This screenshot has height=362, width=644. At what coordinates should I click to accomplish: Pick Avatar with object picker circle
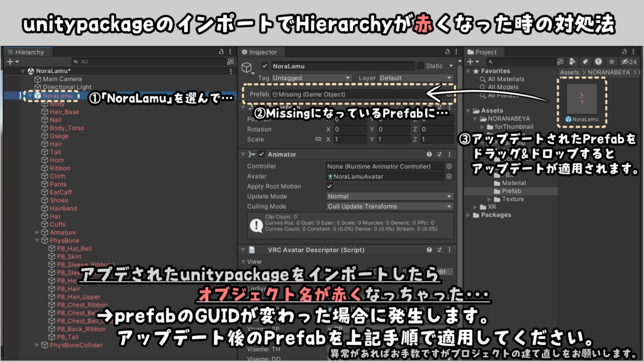(449, 177)
